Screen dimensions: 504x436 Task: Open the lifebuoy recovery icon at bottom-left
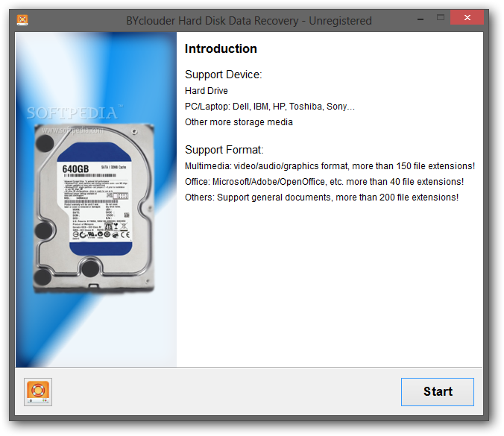pos(38,392)
